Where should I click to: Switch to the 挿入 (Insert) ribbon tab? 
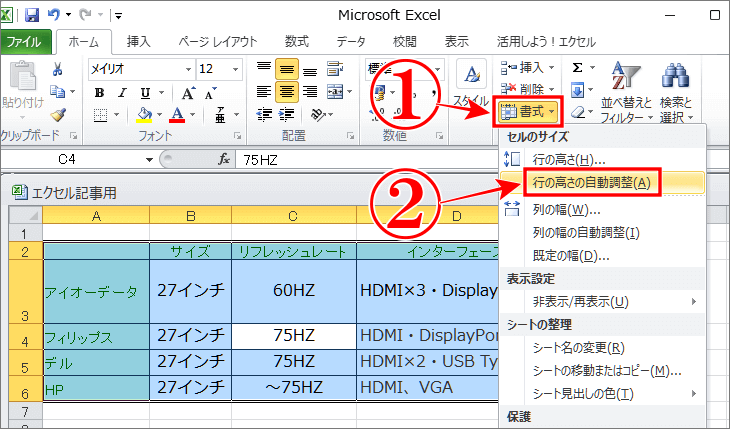(139, 42)
